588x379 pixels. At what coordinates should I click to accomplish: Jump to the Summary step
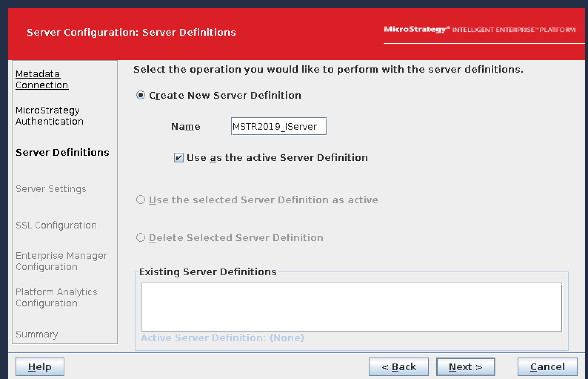point(36,334)
